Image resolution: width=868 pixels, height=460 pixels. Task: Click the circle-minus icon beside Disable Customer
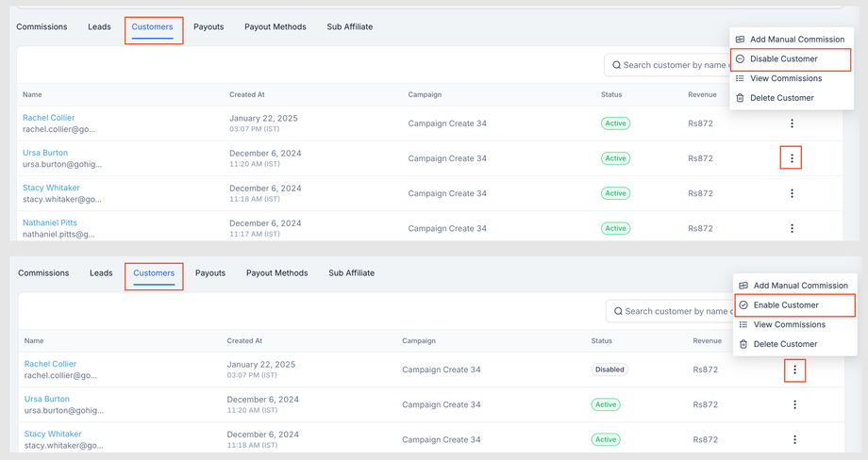click(x=741, y=59)
